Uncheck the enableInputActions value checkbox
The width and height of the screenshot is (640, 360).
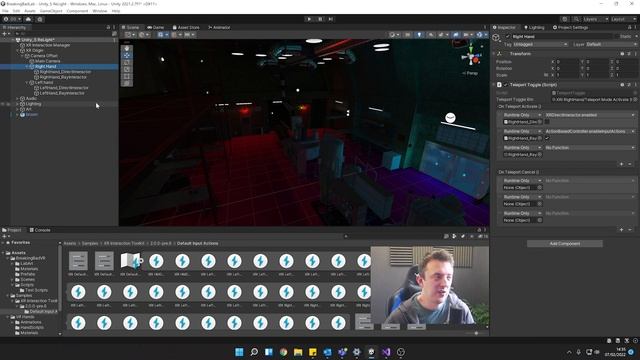547,138
